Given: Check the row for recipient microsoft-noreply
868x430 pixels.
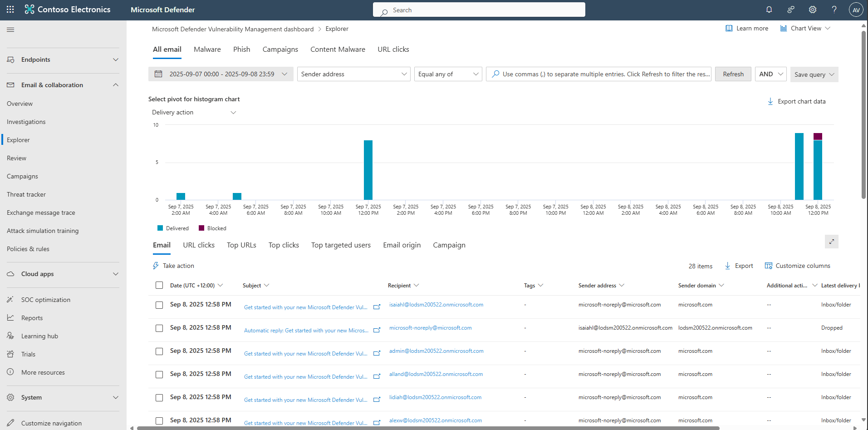Looking at the screenshot, I should click(159, 328).
